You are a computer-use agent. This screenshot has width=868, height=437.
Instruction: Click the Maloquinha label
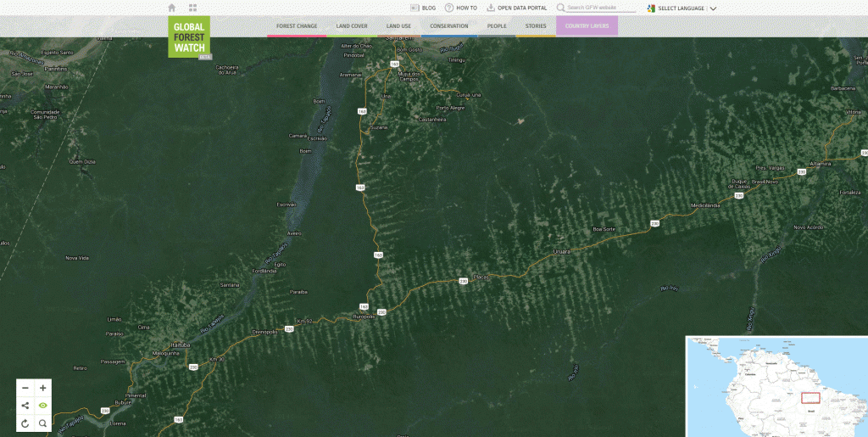click(166, 353)
